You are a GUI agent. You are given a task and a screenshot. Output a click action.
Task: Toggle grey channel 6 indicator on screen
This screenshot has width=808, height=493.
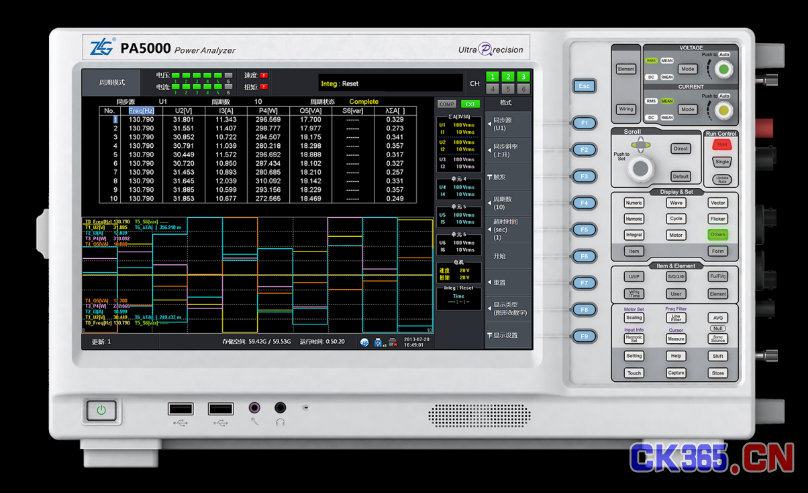coord(523,89)
